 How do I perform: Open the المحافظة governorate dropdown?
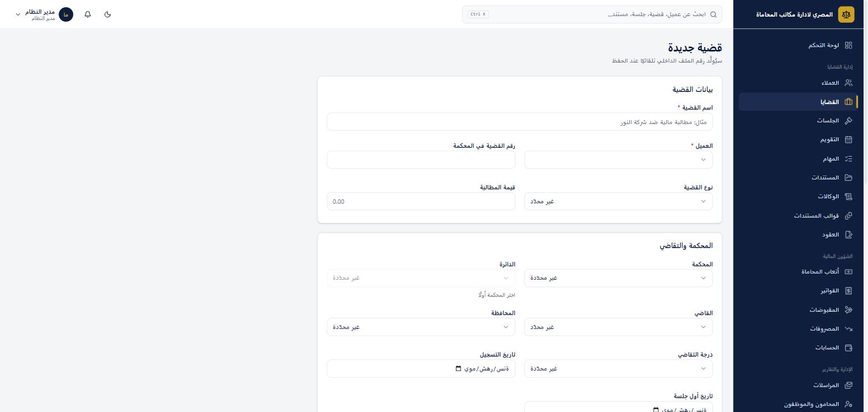[421, 327]
